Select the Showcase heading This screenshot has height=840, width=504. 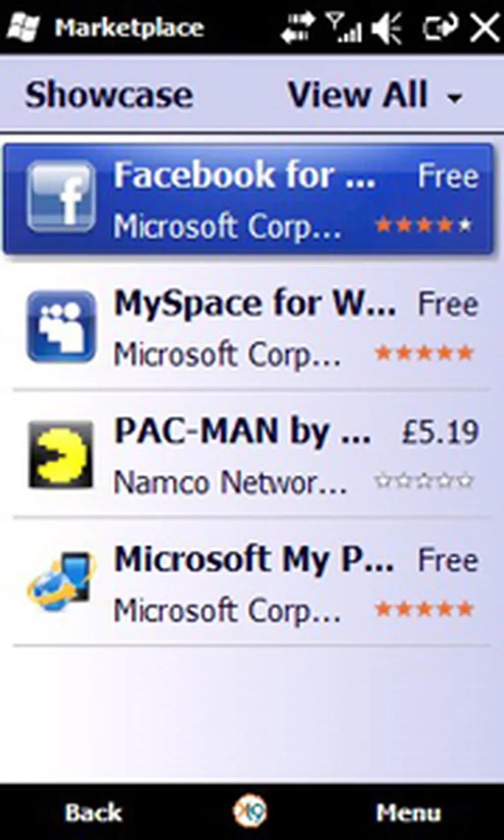click(109, 94)
